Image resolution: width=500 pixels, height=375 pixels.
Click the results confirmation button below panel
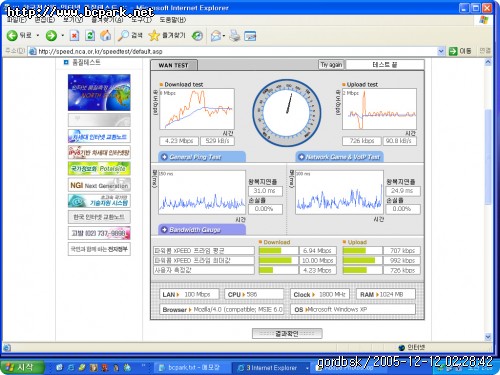pos(287,333)
